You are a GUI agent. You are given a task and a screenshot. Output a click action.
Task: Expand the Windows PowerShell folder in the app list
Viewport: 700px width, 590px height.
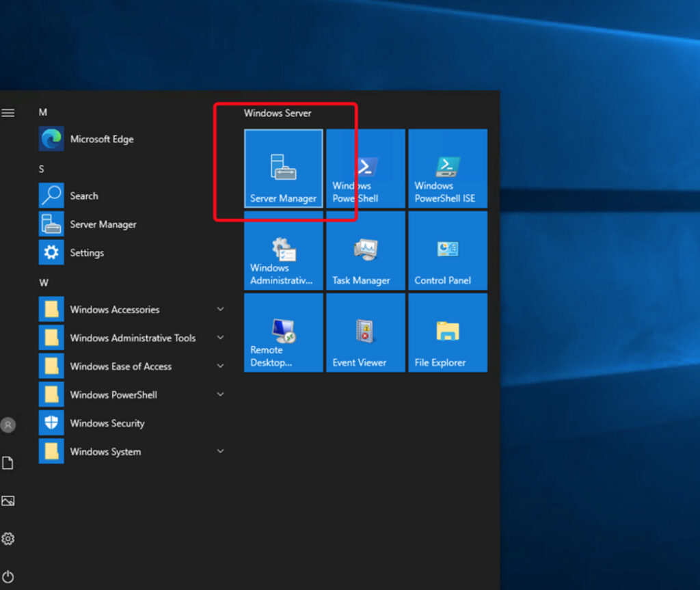pyautogui.click(x=220, y=394)
